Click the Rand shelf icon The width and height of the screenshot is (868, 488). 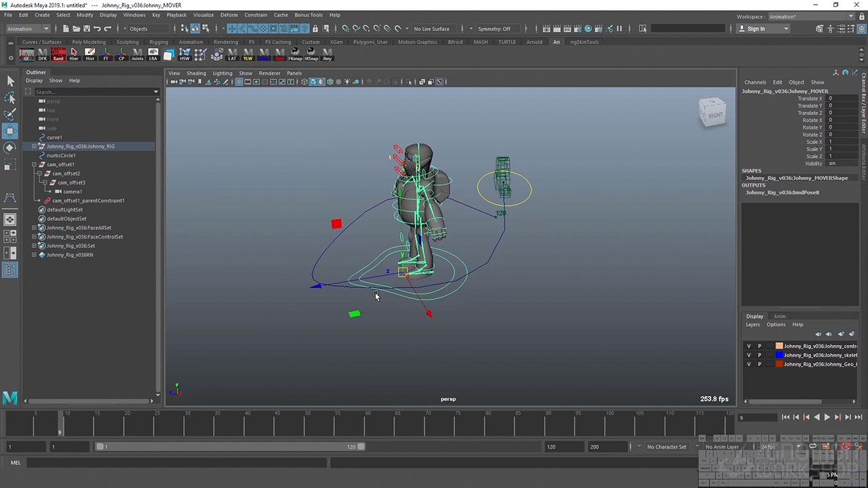pos(58,54)
